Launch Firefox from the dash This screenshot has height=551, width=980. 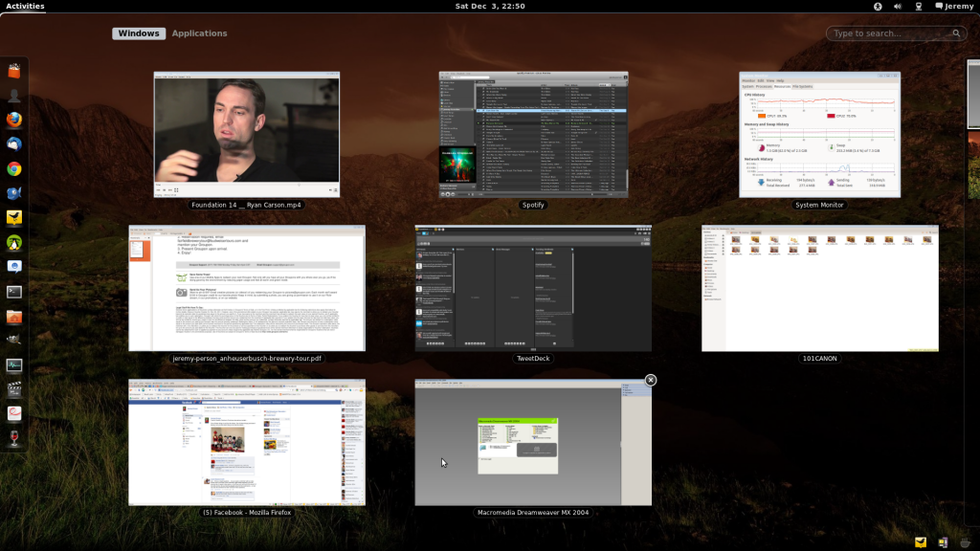point(14,121)
